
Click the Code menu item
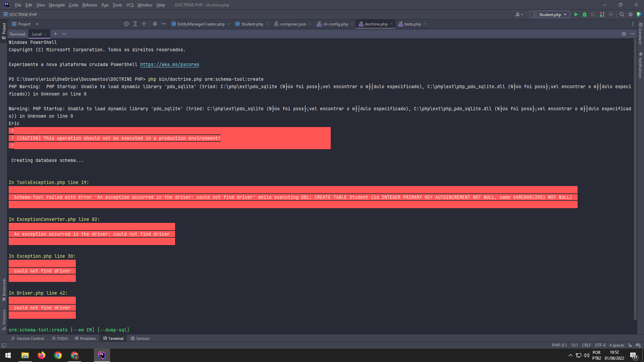point(73,5)
